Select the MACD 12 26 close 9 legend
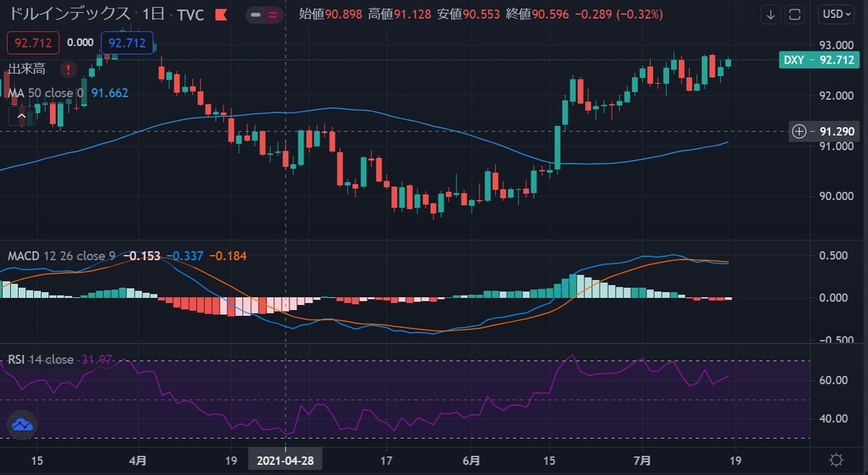Screen dimensions: 868x475 62,256
